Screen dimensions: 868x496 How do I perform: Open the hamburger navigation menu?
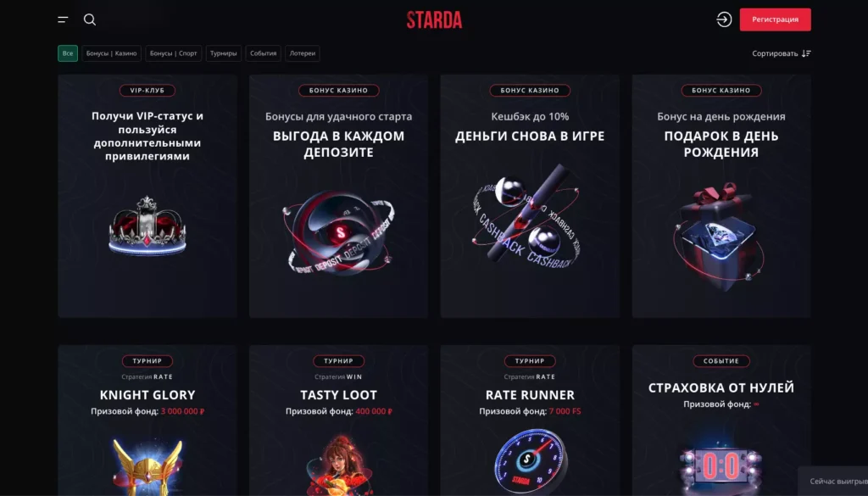(62, 19)
